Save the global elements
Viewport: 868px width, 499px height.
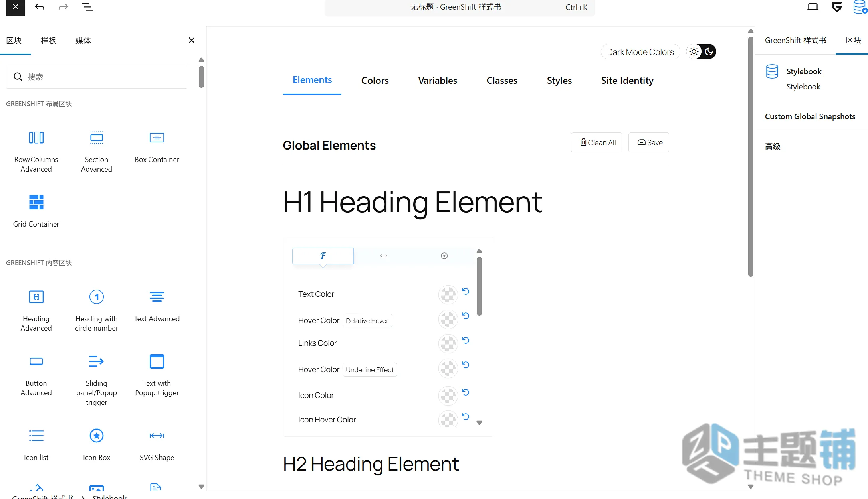(649, 142)
